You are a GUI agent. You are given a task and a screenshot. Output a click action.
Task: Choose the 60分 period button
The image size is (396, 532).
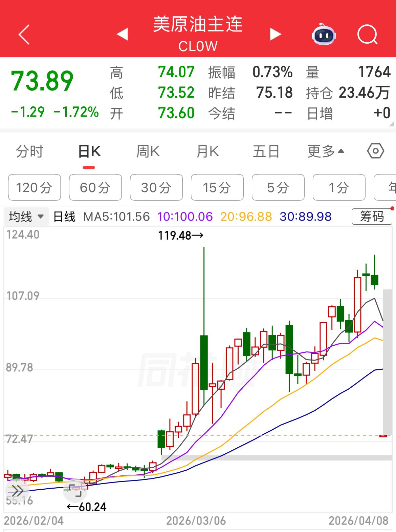coord(95,187)
